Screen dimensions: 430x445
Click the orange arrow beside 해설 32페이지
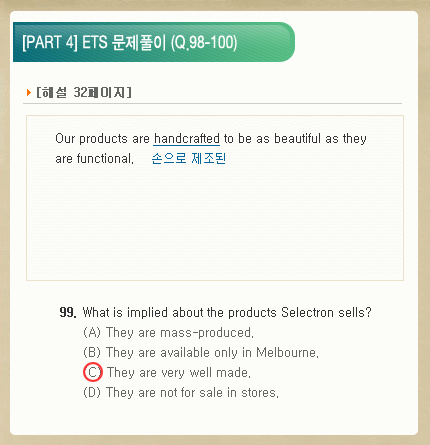[29, 92]
